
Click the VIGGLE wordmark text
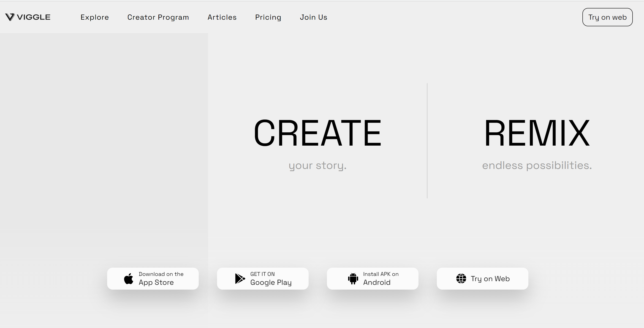click(x=33, y=17)
